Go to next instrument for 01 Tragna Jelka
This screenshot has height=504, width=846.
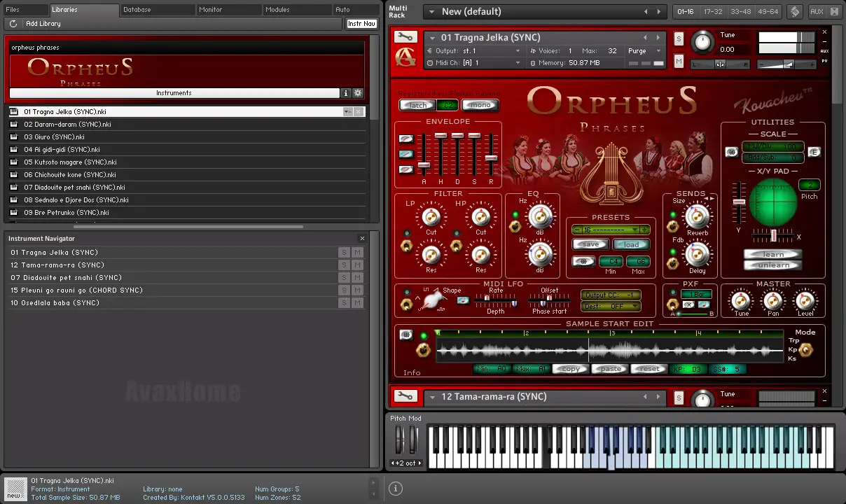tap(658, 38)
